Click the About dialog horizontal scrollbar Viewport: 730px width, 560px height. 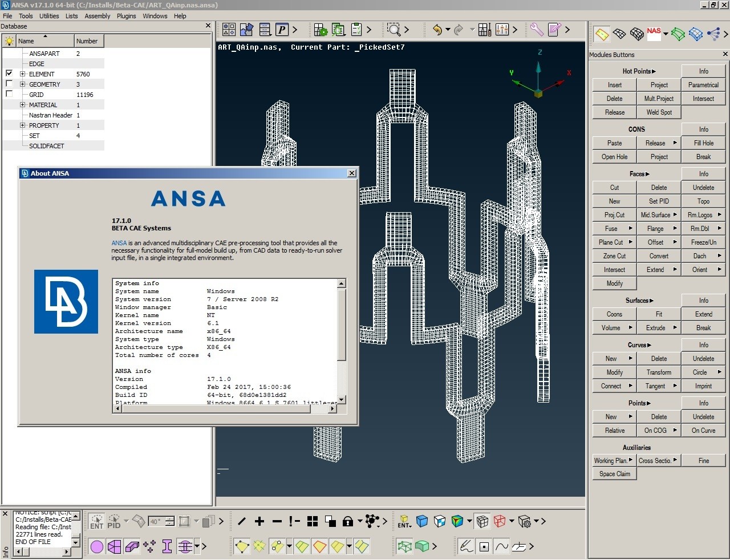[x=225, y=408]
